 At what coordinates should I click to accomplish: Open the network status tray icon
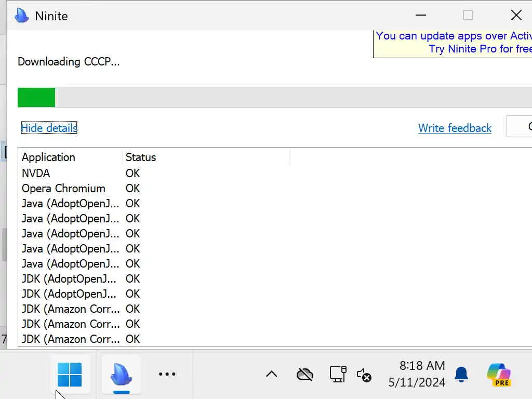click(338, 374)
